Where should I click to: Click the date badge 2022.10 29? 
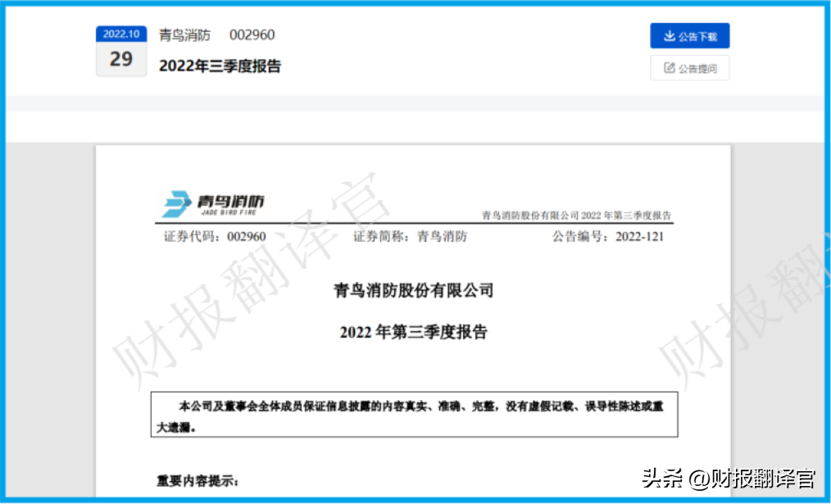(x=121, y=52)
